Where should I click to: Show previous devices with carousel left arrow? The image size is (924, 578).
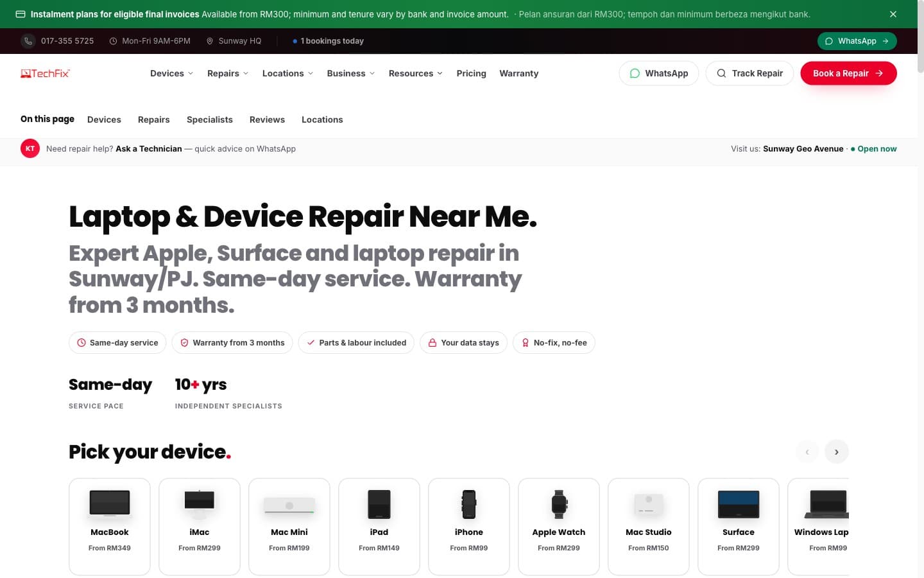click(807, 451)
